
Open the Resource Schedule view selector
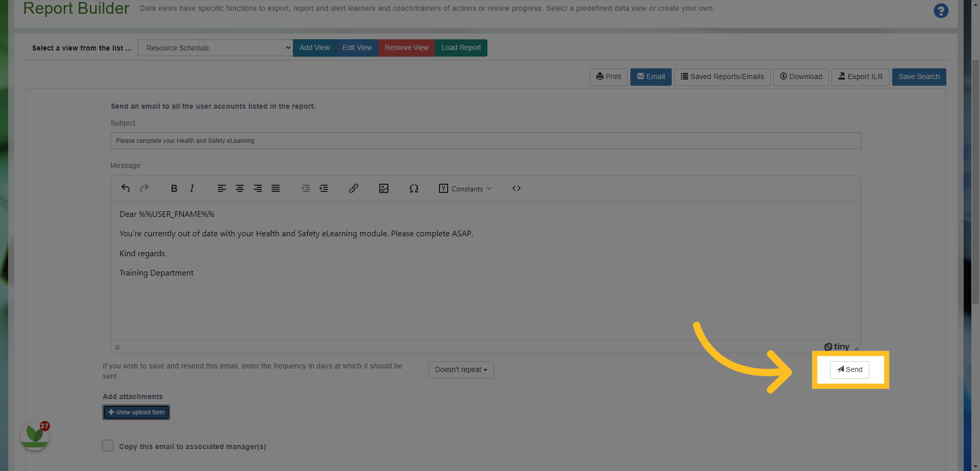(x=215, y=48)
